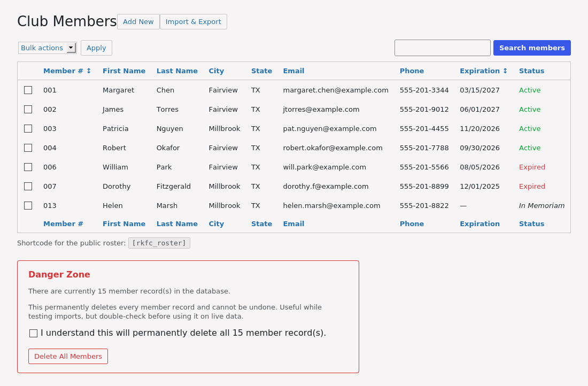
Task: Select Margaret Chen's row checkbox
Action: coord(28,90)
